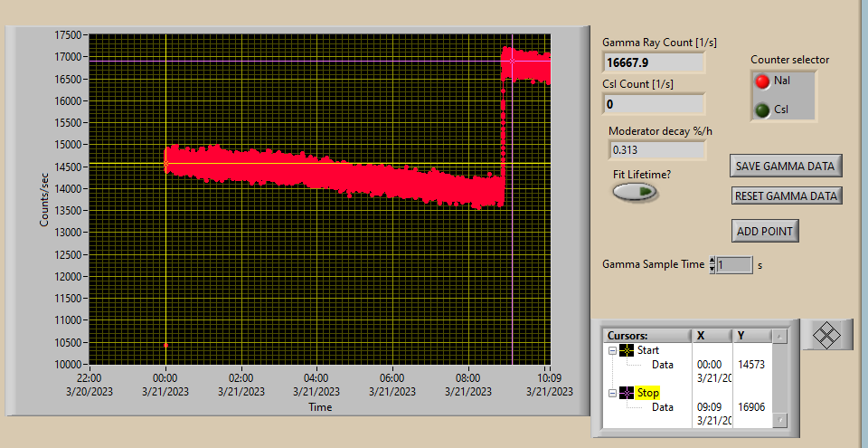The height and width of the screenshot is (448, 868).
Task: Click the cursor legend scroll down arrow
Action: pyautogui.click(x=779, y=420)
